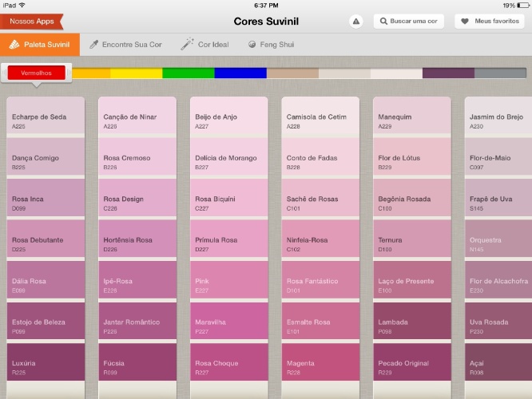Select the off-white color family segment

click(396, 73)
